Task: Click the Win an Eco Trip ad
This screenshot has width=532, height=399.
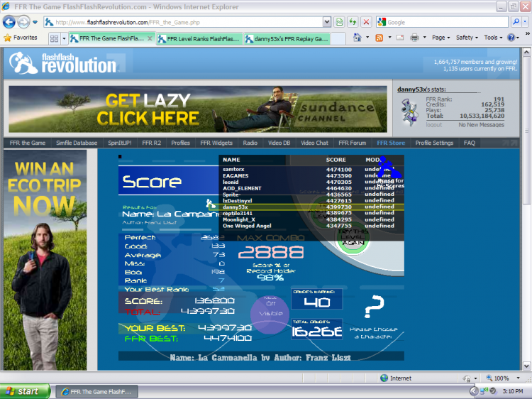Action: [45, 260]
